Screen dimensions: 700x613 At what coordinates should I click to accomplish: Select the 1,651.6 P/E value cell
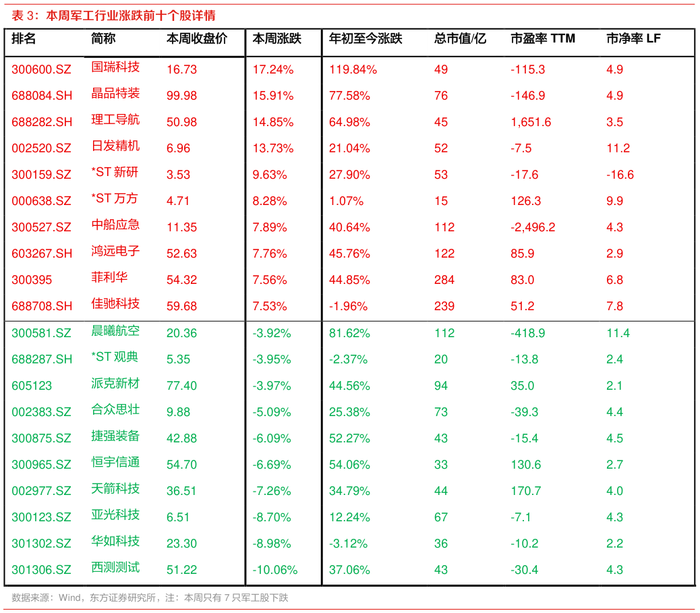[x=531, y=122]
